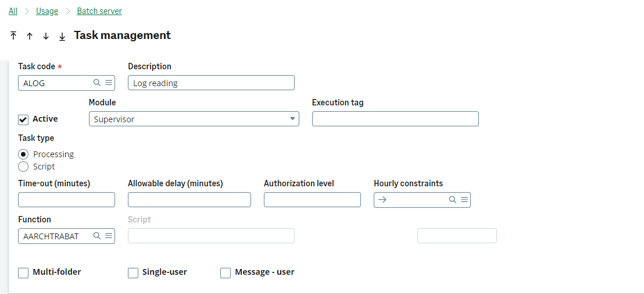
Task: Open Function field actions menu icon
Action: [x=109, y=236]
